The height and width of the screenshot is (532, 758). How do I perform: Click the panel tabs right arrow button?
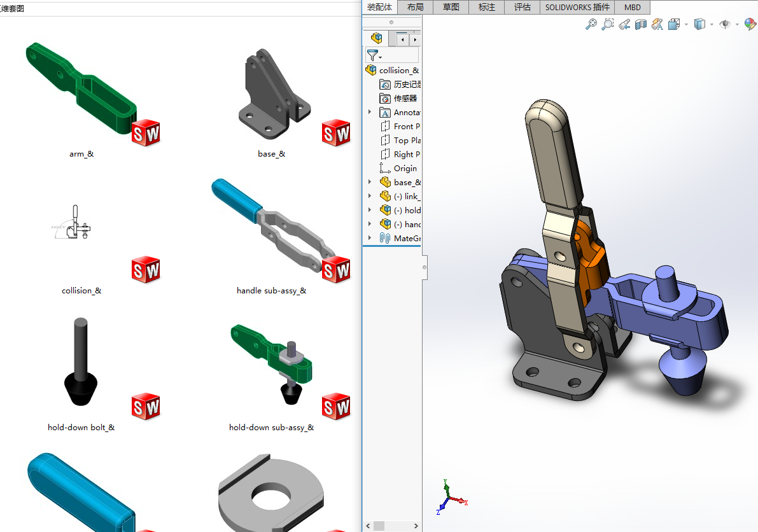[415, 39]
